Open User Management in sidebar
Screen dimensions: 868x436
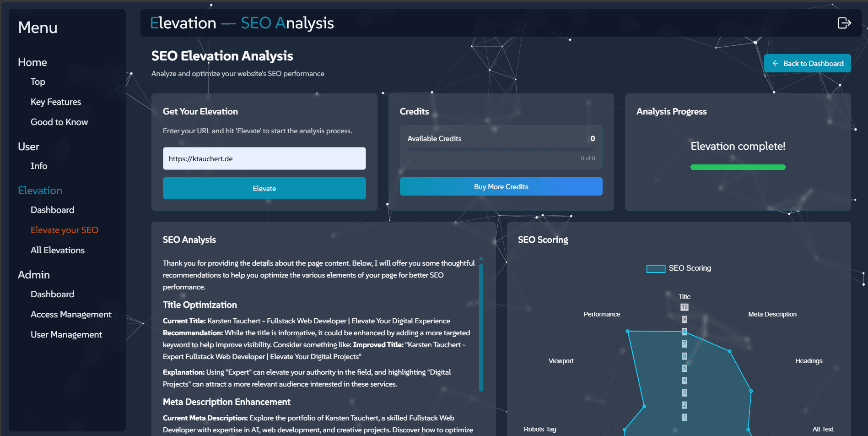point(66,335)
